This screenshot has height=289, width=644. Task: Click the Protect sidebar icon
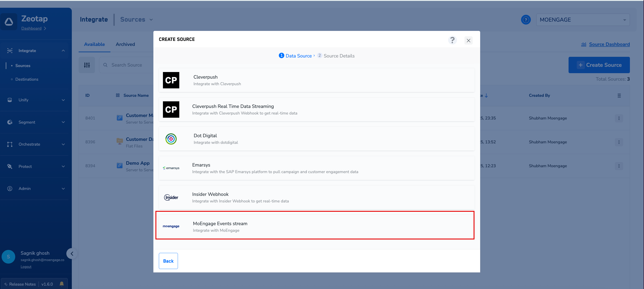pos(10,167)
